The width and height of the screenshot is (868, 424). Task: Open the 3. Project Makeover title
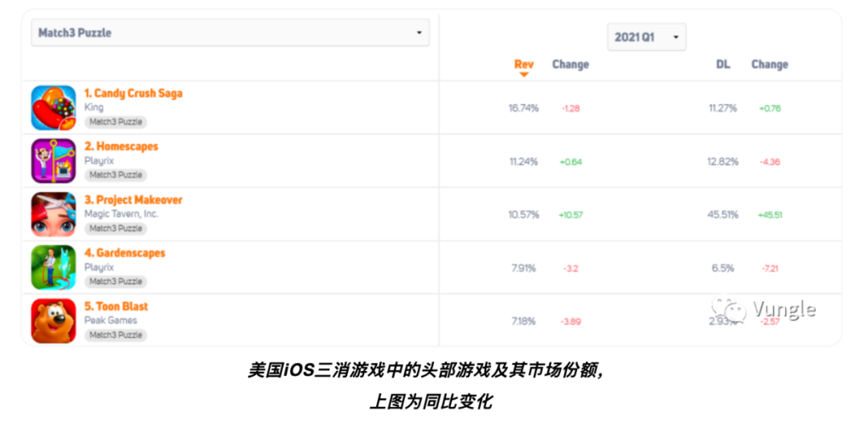(x=133, y=200)
